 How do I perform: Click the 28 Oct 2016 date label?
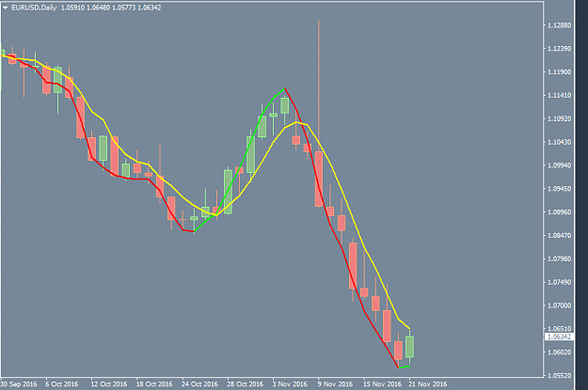(x=245, y=384)
